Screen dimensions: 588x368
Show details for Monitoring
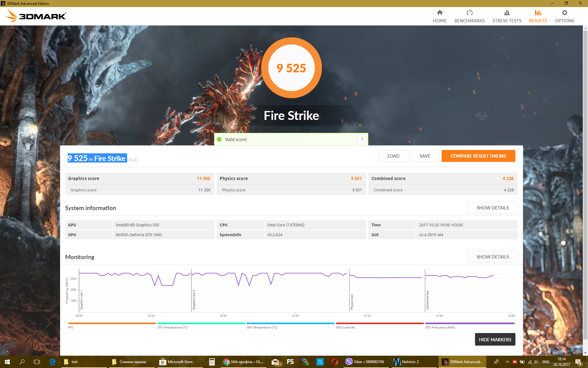click(x=492, y=257)
